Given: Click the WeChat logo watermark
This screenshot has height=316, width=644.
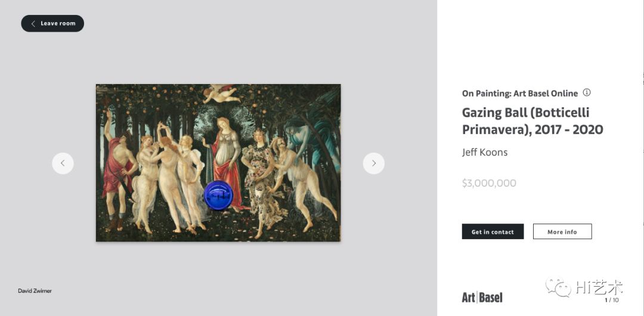Looking at the screenshot, I should click(558, 287).
